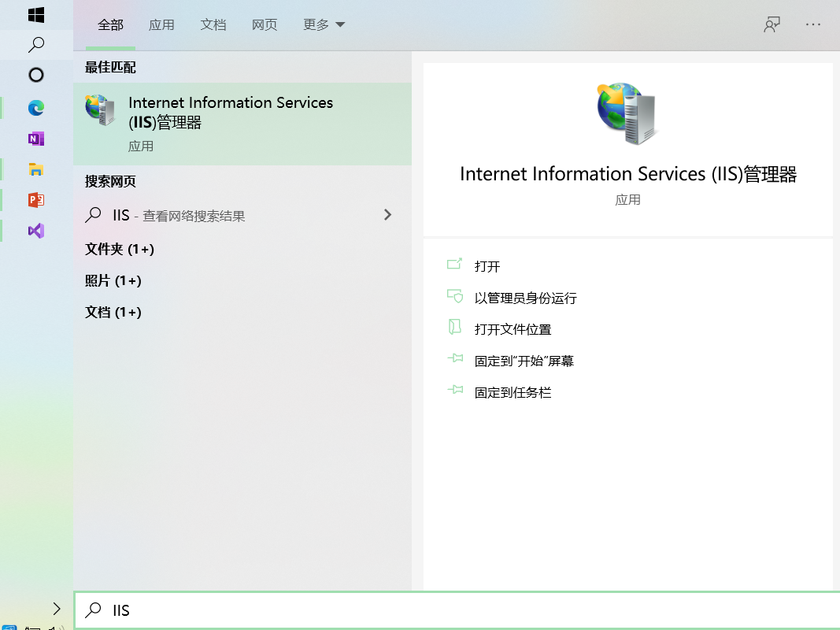Screen dimensions: 840x630
Task: Click the IIS search input field
Action: coord(315,610)
